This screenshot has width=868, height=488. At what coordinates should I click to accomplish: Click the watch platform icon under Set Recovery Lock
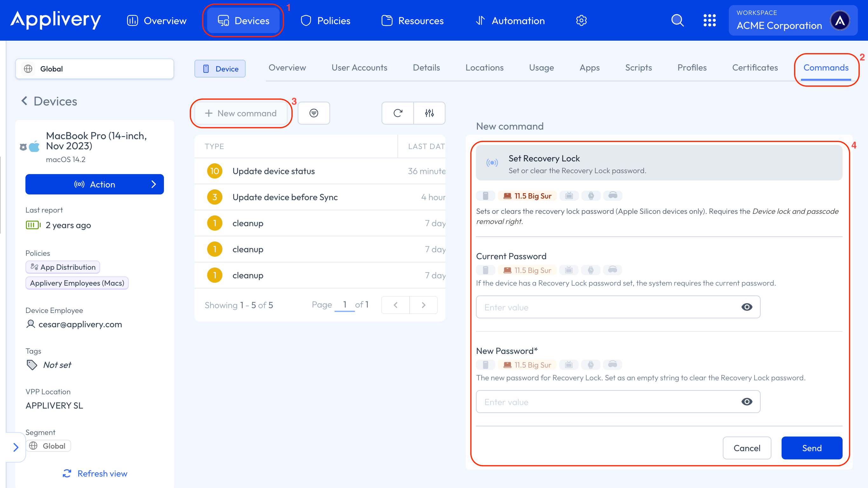tap(591, 196)
